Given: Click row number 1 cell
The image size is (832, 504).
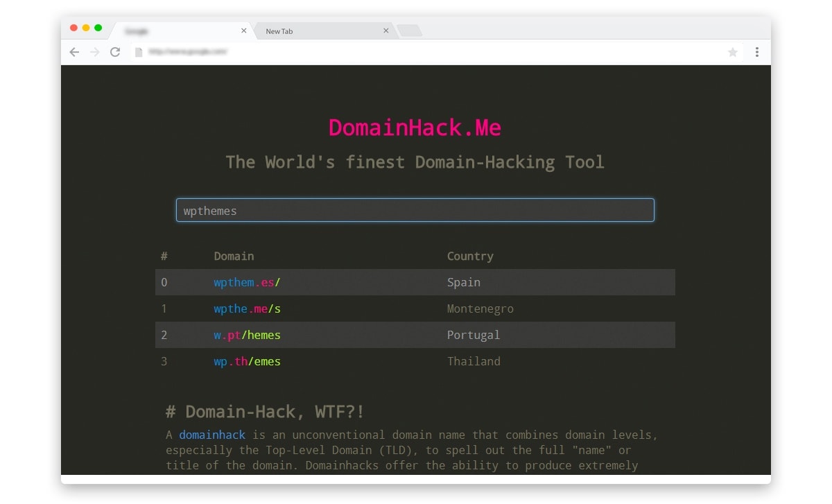Looking at the screenshot, I should (x=164, y=309).
